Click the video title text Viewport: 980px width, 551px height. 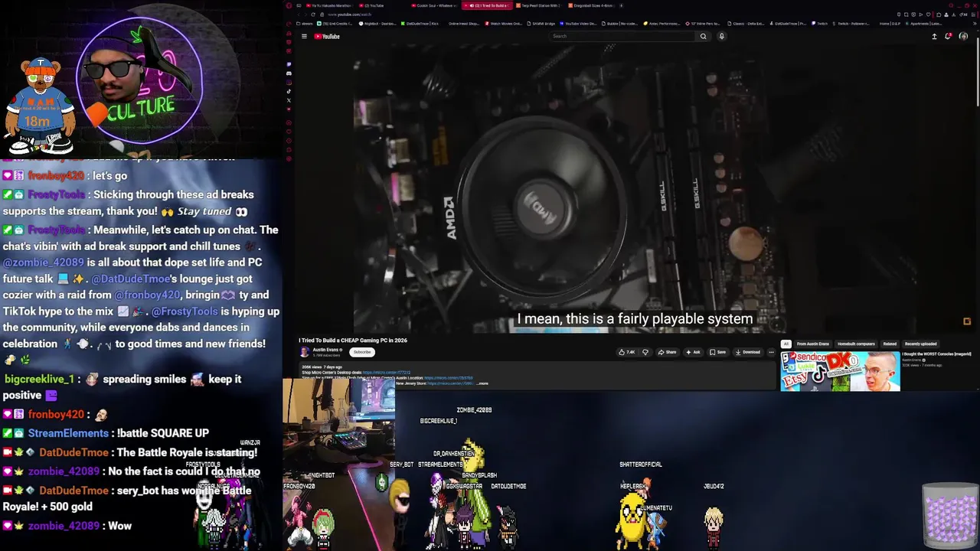[353, 341]
